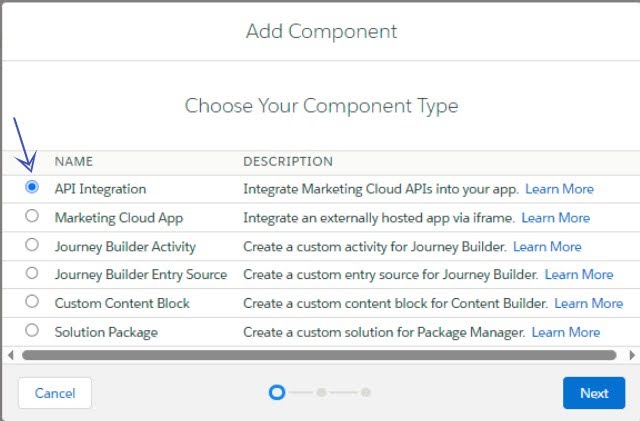
Task: Click 'Integrate an externally hosted app via iframe.' text
Action: (x=379, y=218)
